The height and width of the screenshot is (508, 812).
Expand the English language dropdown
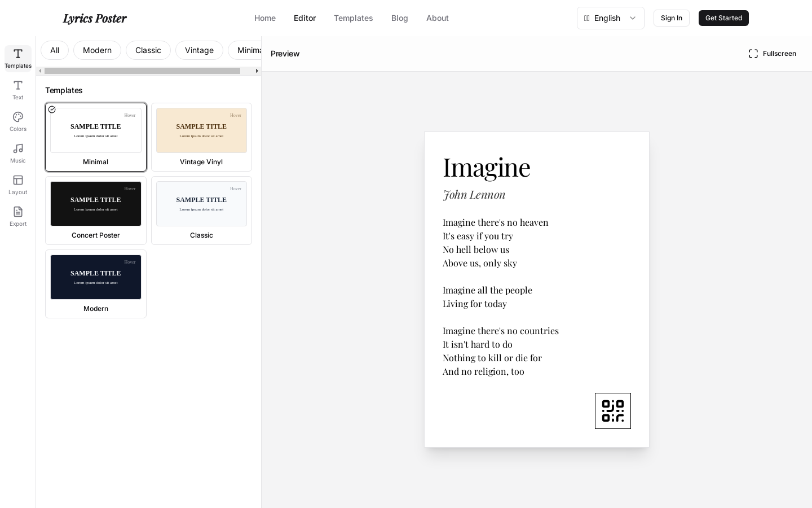pos(611,18)
